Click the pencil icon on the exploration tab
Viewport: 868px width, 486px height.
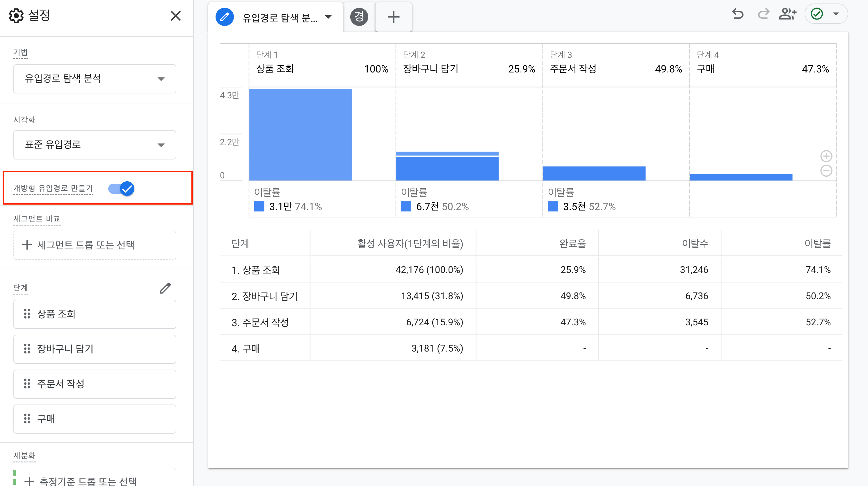(224, 17)
